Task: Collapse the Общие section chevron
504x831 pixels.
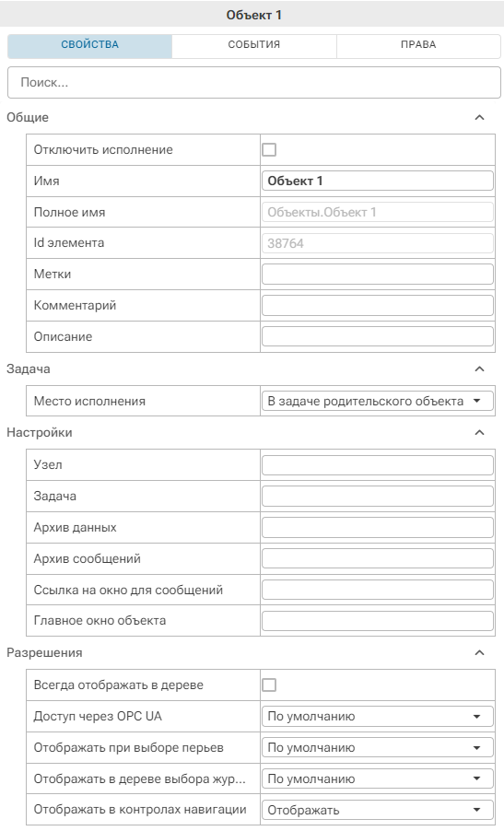Action: 480,118
